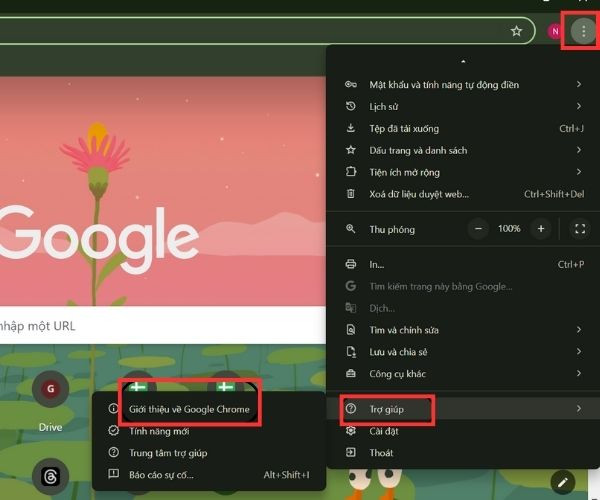Image resolution: width=600 pixels, height=500 pixels.
Task: Click the badge icon beside Tính năng mới
Action: [113, 431]
